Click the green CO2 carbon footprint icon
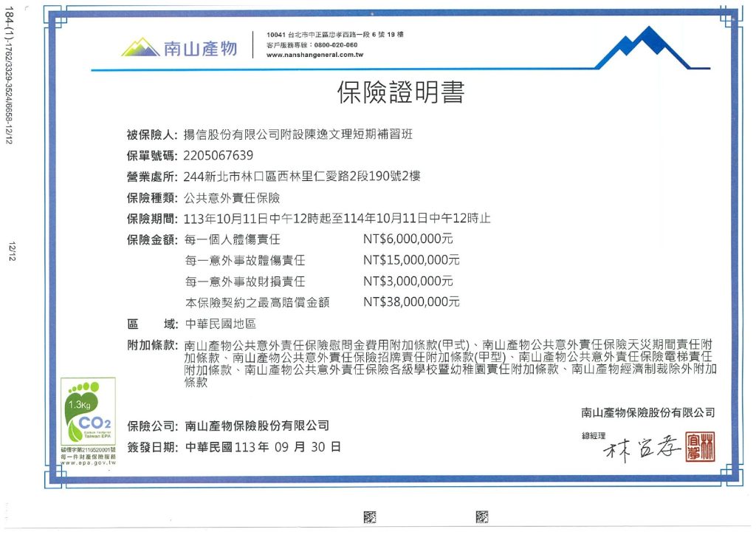This screenshot has height=535, width=756. tap(89, 412)
